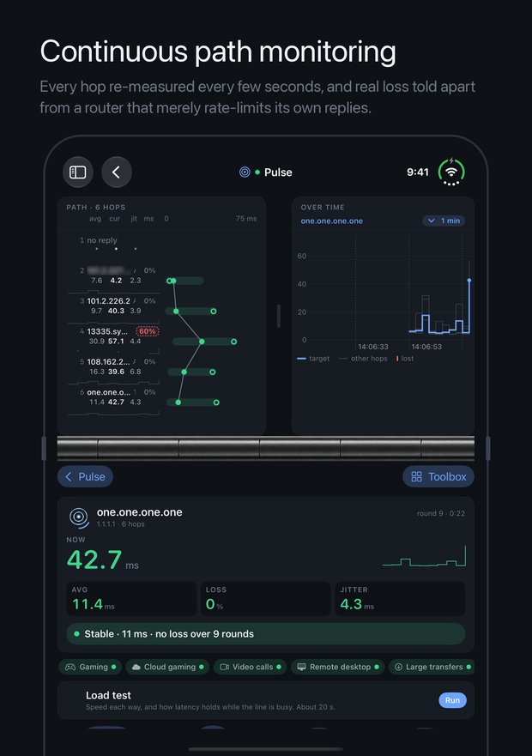Click the other hops legend entry
Viewport: 532px width, 756px height.
point(364,358)
